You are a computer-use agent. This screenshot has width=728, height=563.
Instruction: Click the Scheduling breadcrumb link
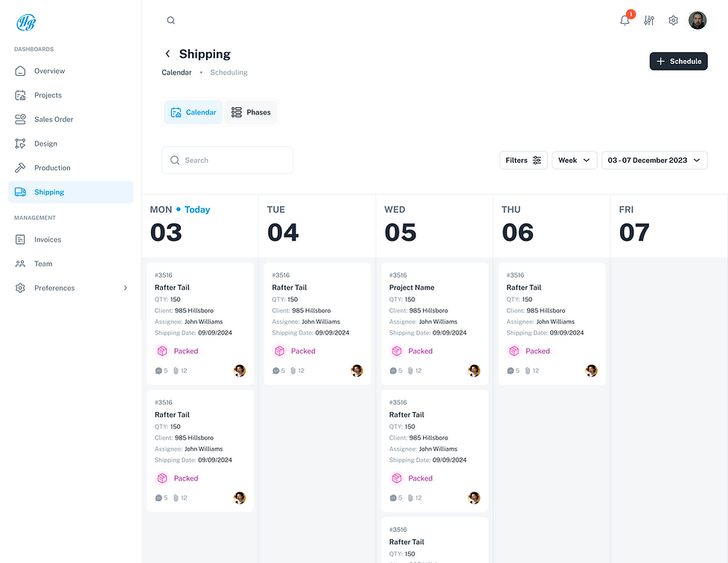click(229, 72)
